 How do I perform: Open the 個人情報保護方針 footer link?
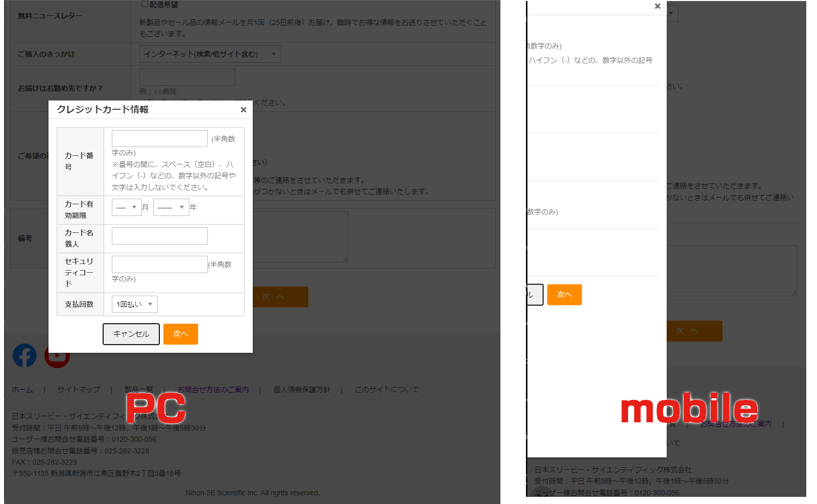[302, 390]
